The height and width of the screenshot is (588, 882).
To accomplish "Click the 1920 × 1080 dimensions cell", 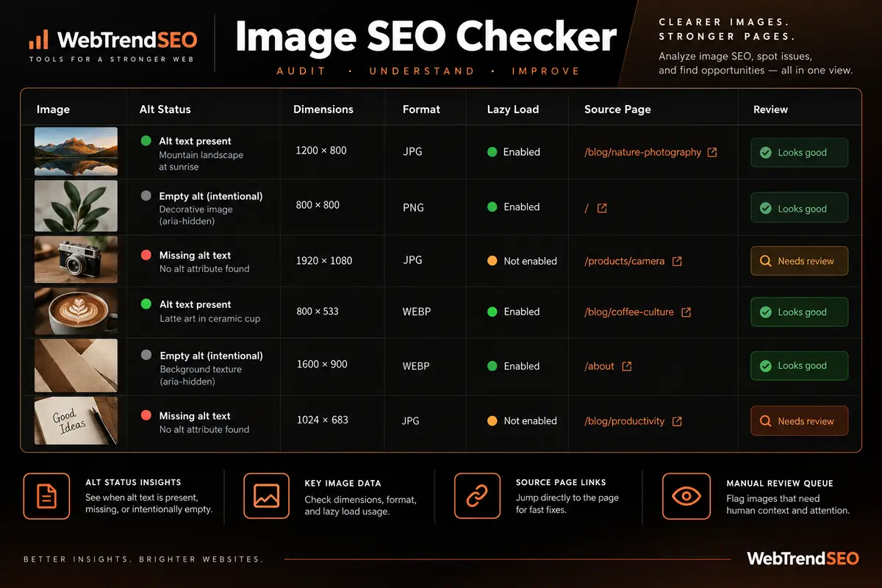I will pos(324,261).
